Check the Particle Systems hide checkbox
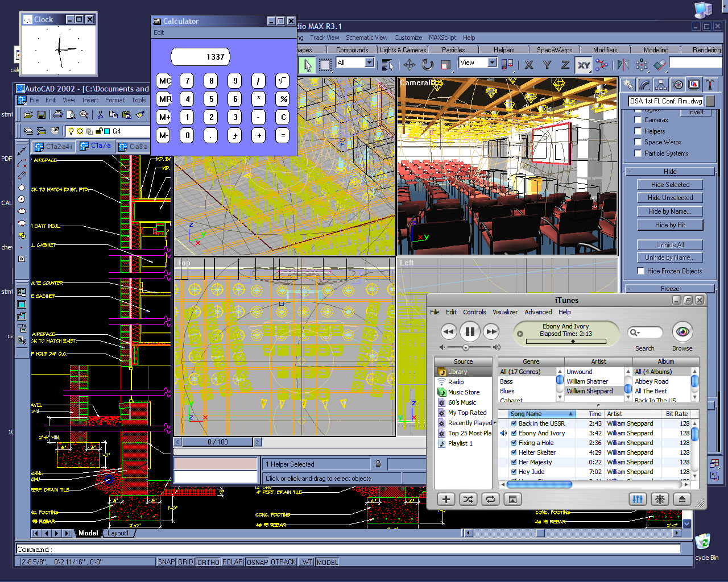 coord(638,153)
